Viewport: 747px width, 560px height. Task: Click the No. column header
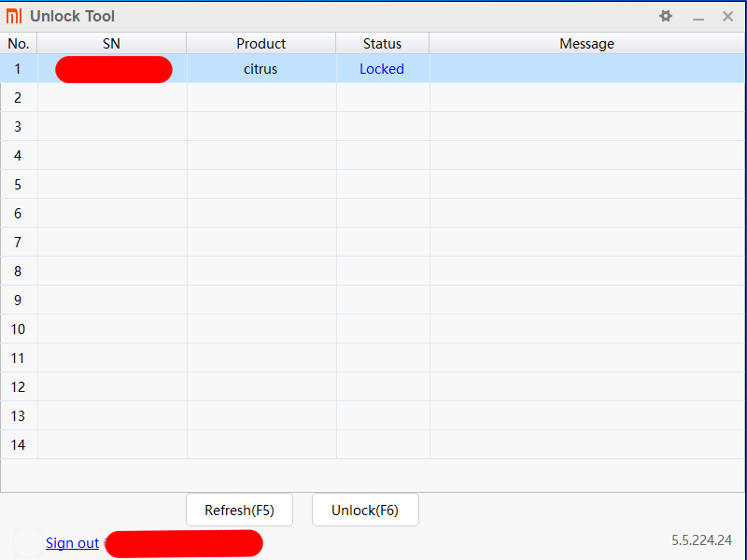(19, 43)
